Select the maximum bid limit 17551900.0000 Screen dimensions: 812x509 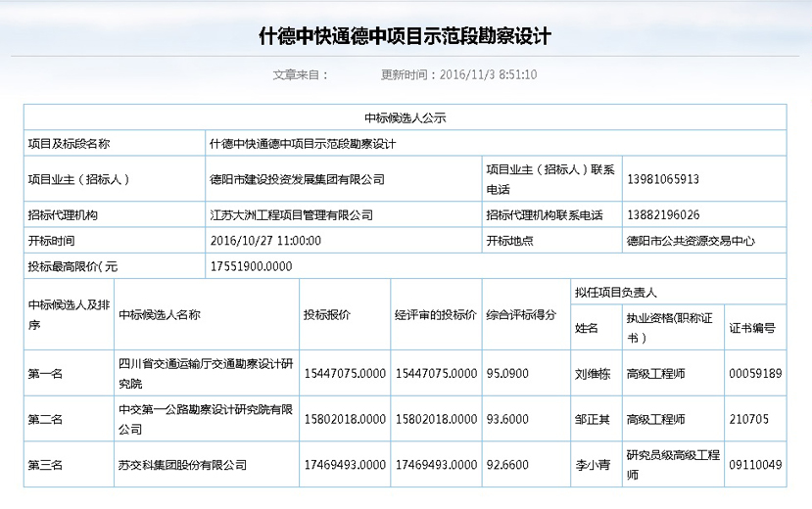(x=251, y=265)
